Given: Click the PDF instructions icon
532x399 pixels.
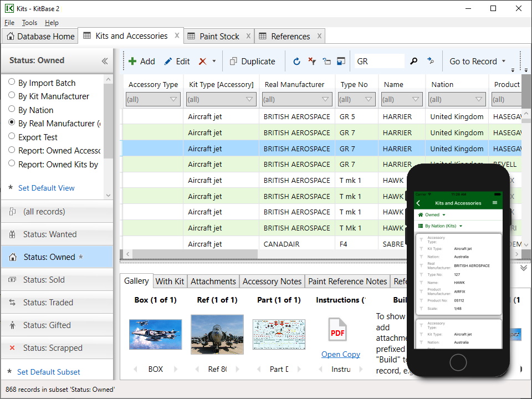Looking at the screenshot, I should [337, 330].
